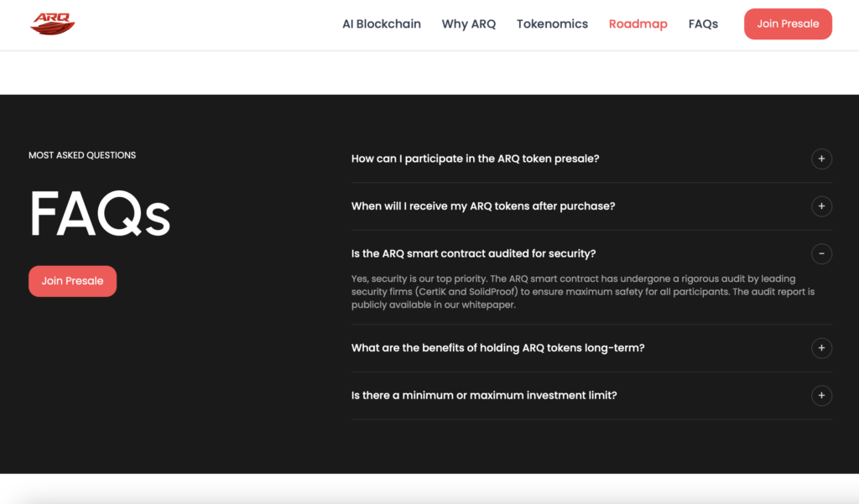This screenshot has height=504, width=859.
Task: Click plus icon for investment limit question
Action: coord(821,395)
